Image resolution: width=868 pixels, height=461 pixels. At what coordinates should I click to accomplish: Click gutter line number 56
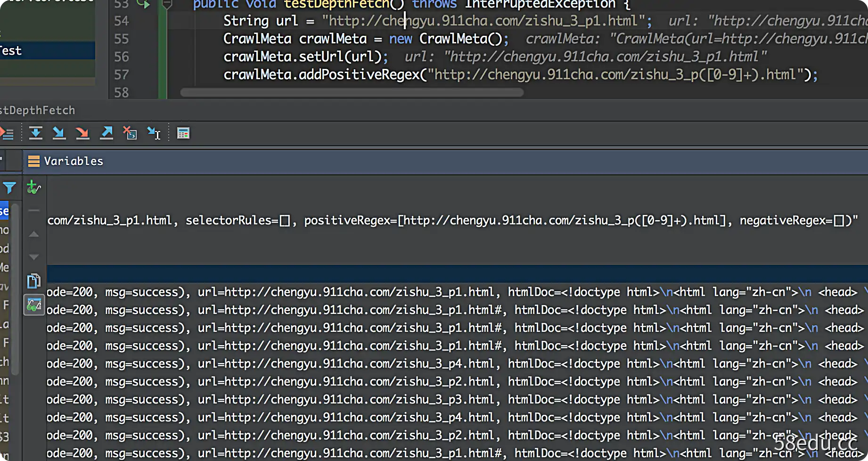pos(121,57)
